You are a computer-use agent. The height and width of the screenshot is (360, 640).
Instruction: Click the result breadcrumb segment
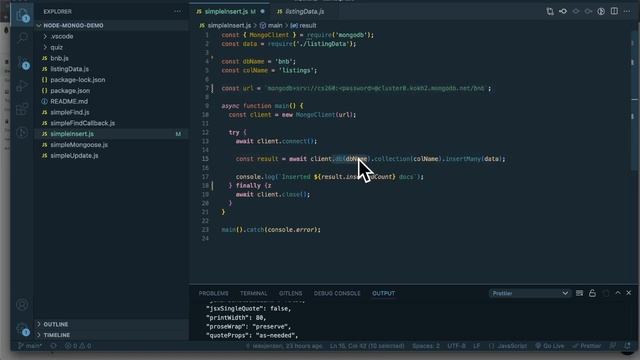303,25
